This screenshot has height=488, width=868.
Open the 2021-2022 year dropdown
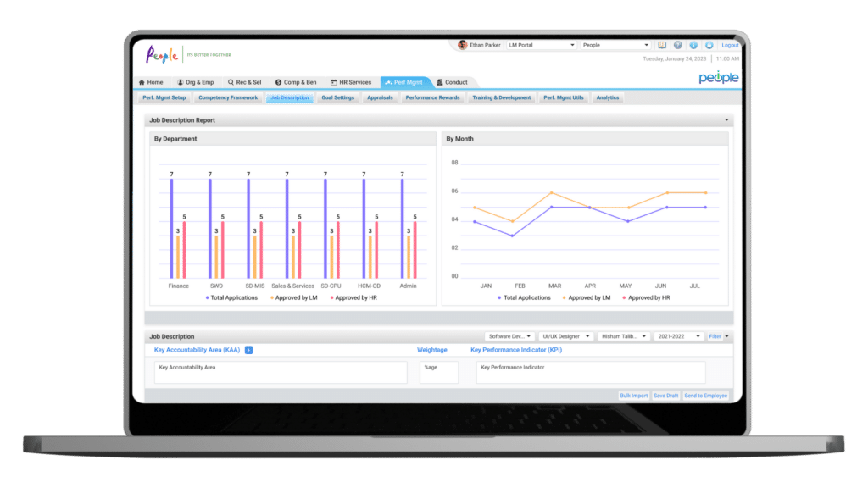(x=678, y=336)
